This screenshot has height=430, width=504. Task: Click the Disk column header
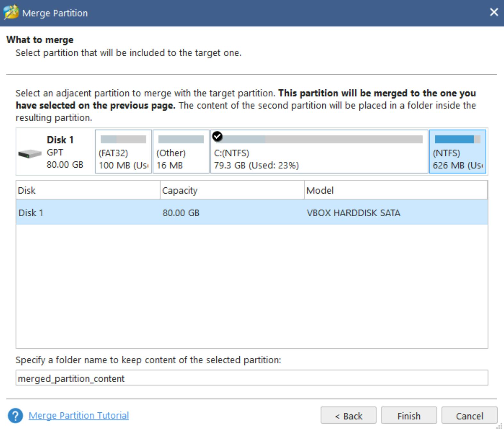(88, 190)
